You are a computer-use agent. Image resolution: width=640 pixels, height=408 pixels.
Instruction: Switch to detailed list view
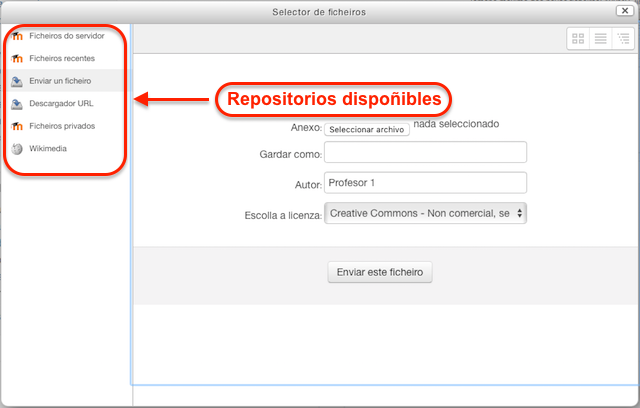click(x=600, y=39)
